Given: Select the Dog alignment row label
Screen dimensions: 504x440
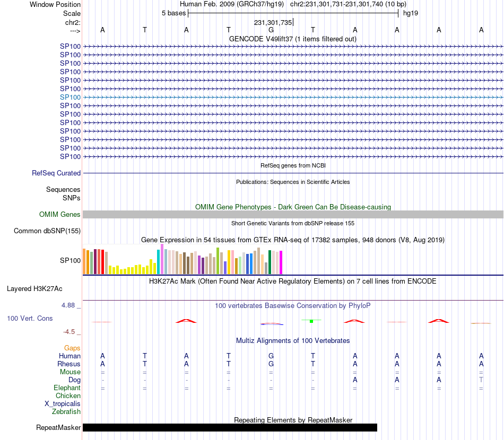Looking at the screenshot, I should point(74,380).
